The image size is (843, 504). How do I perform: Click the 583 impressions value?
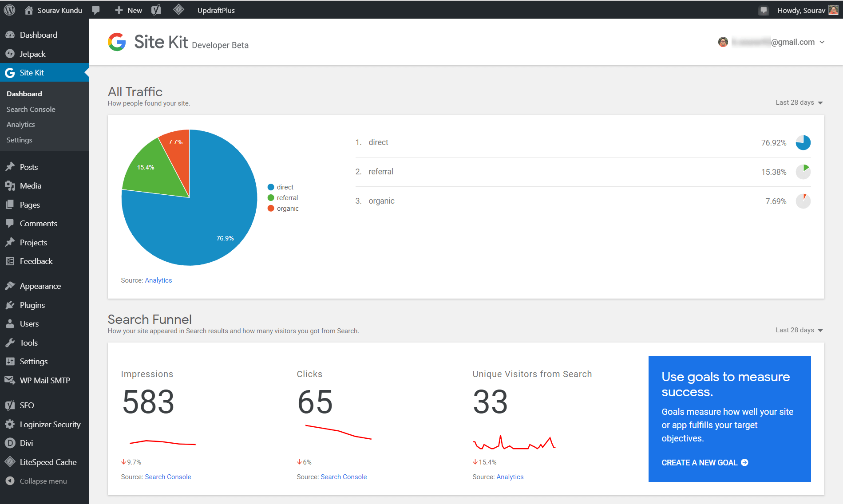coord(148,402)
